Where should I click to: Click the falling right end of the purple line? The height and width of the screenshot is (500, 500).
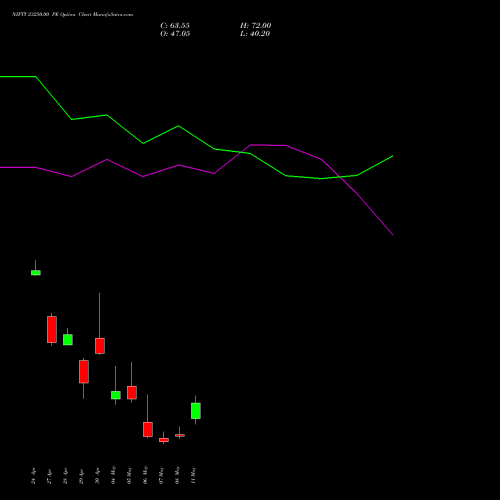pyautogui.click(x=375, y=214)
